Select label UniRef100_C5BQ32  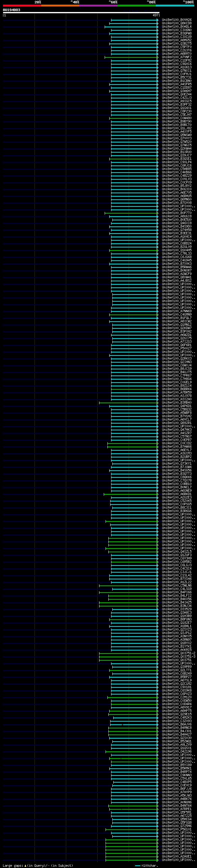tap(177, 410)
